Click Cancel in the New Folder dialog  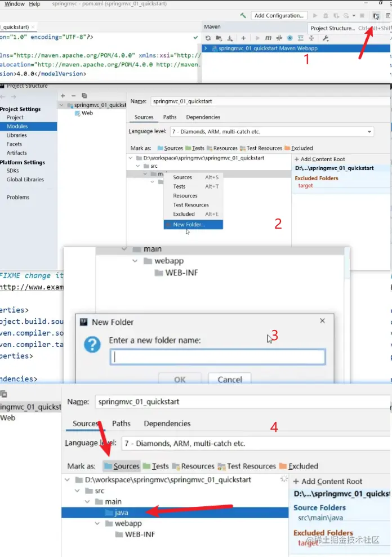230,380
